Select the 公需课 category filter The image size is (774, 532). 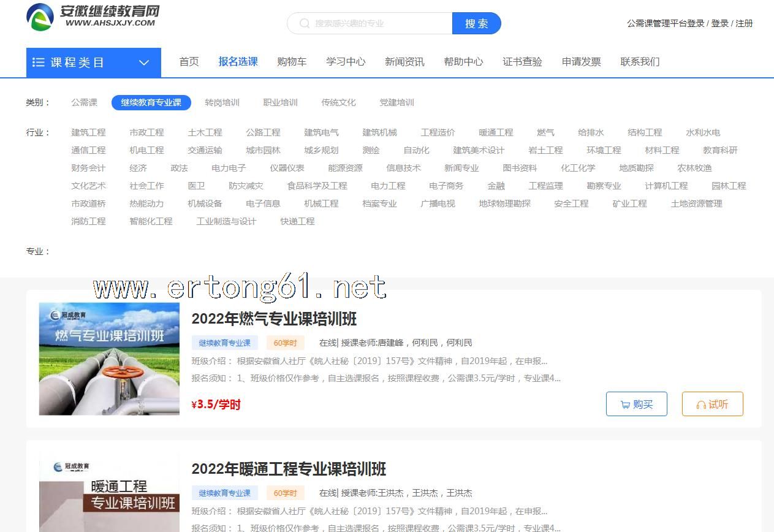pyautogui.click(x=84, y=102)
